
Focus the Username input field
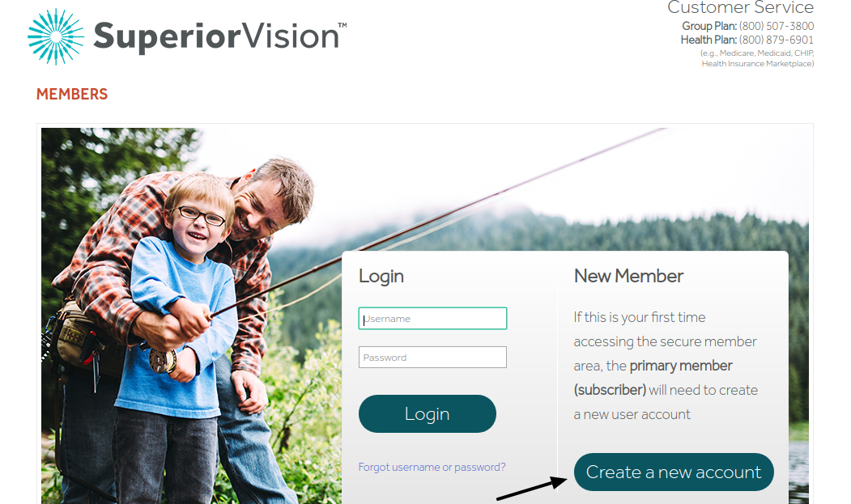[432, 319]
